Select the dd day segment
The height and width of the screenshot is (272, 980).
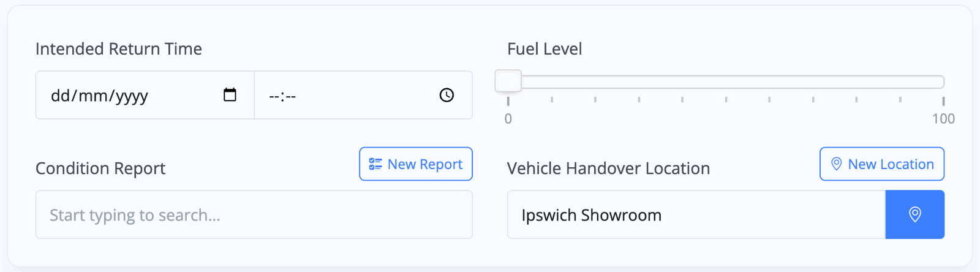tap(61, 96)
